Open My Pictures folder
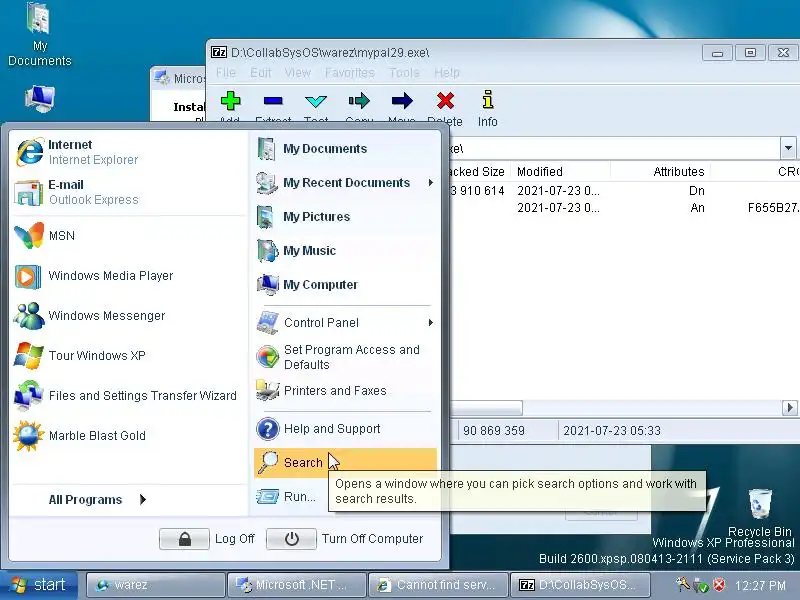 (345, 217)
